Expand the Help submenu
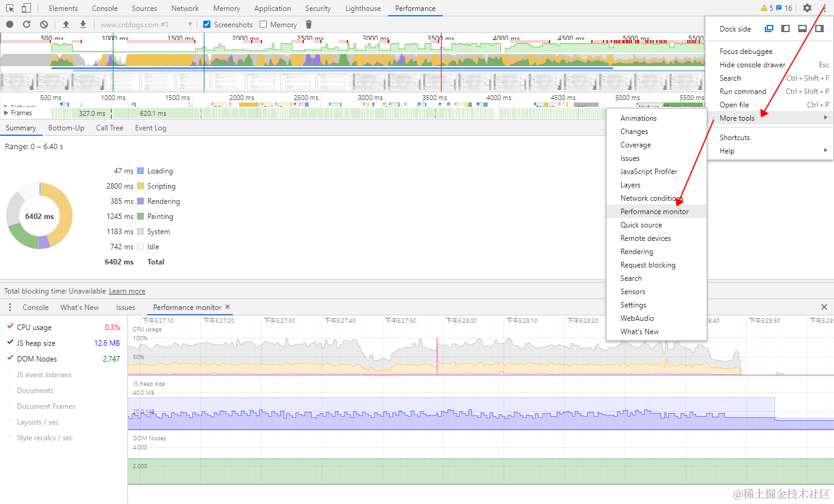The height and width of the screenshot is (504, 834). click(x=770, y=151)
